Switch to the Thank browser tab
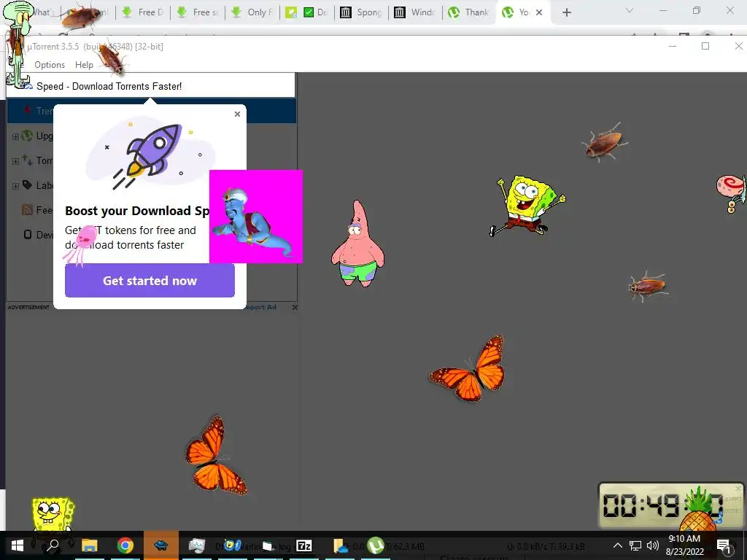 (x=470, y=12)
